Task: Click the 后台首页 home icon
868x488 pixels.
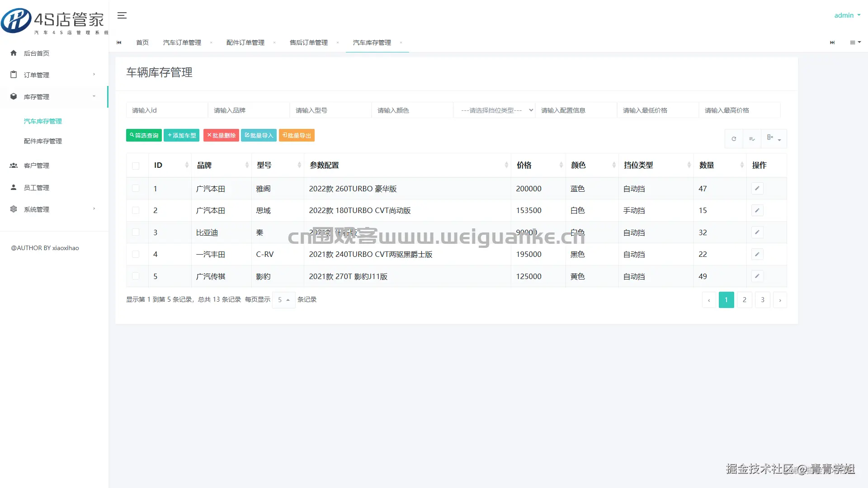Action: pos(14,53)
